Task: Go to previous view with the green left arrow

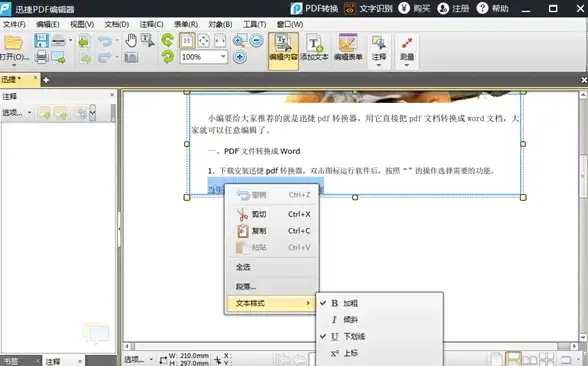Action: click(84, 41)
